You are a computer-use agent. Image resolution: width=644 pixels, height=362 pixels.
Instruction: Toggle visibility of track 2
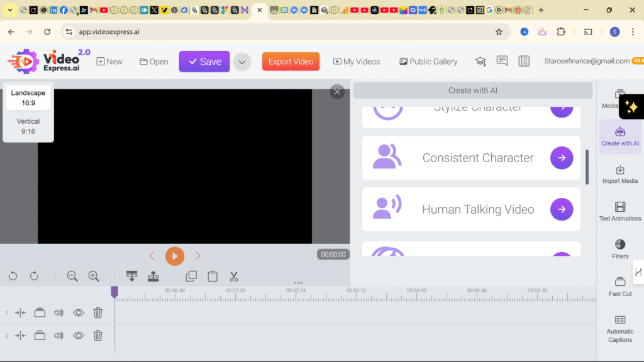click(78, 335)
